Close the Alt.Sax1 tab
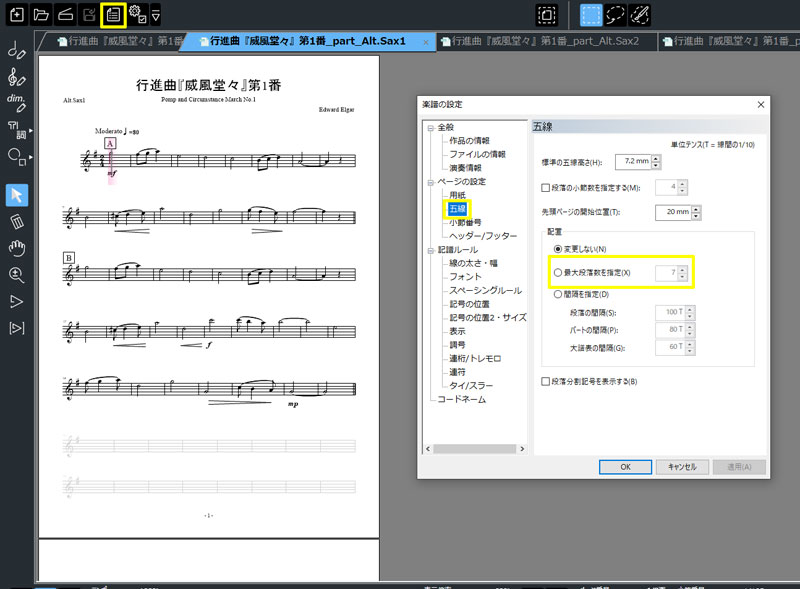Image resolution: width=800 pixels, height=589 pixels. point(426,42)
